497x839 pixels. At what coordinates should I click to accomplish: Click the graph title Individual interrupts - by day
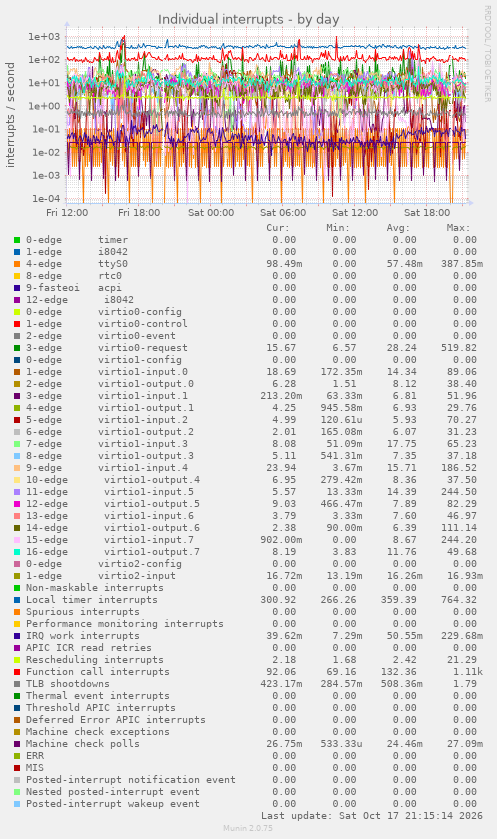[x=249, y=19]
